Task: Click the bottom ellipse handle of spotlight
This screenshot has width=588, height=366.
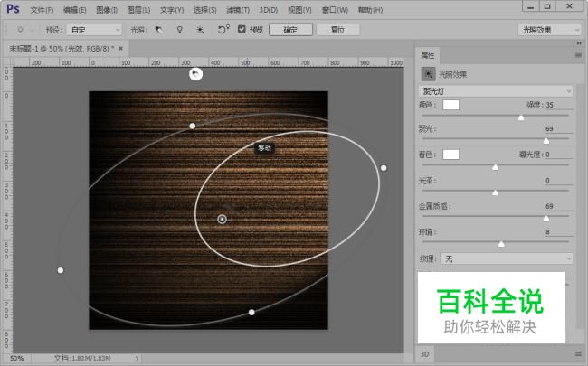Action: (251, 312)
